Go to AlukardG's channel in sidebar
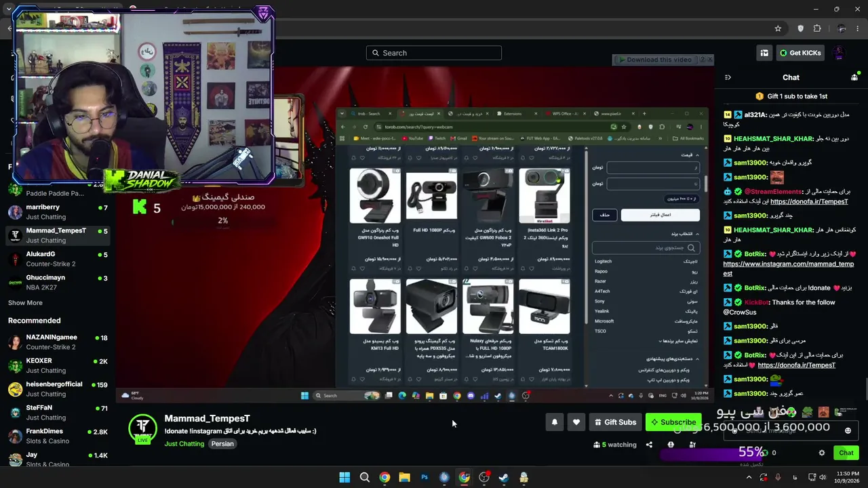 [57, 259]
